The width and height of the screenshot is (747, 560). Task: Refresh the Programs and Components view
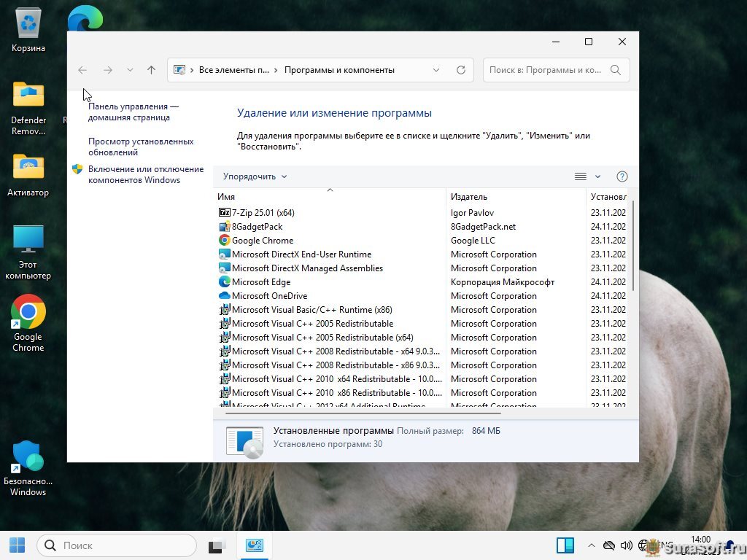460,70
